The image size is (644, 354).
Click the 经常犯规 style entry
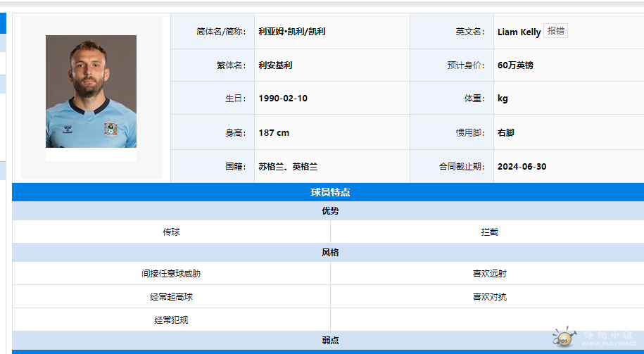coord(171,320)
